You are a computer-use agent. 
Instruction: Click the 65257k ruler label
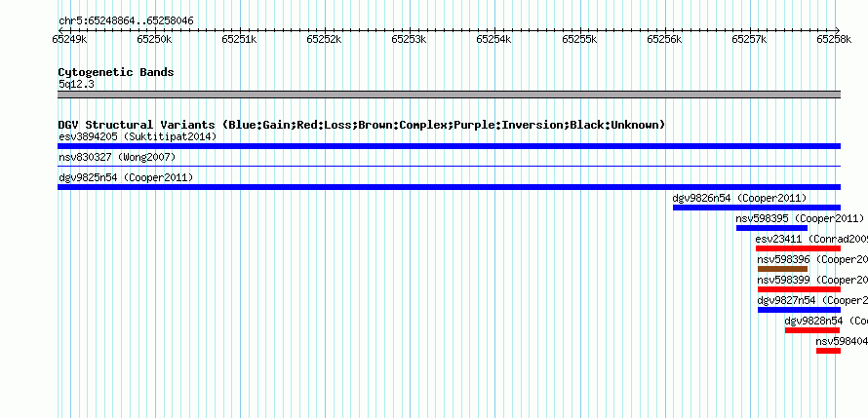(x=750, y=39)
